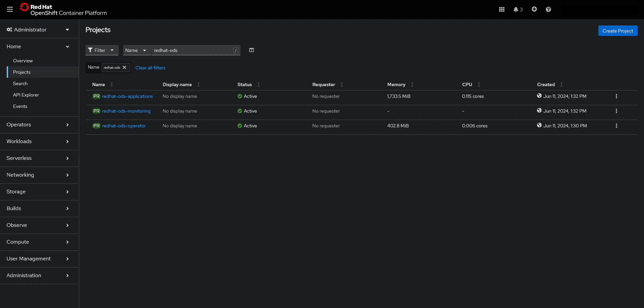Sort projects by CPU column
Image resolution: width=644 pixels, height=308 pixels.
[471, 84]
